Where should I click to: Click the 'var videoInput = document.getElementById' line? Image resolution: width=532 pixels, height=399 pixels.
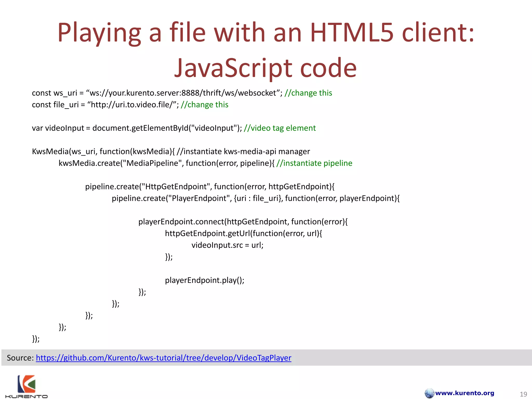tap(174, 128)
